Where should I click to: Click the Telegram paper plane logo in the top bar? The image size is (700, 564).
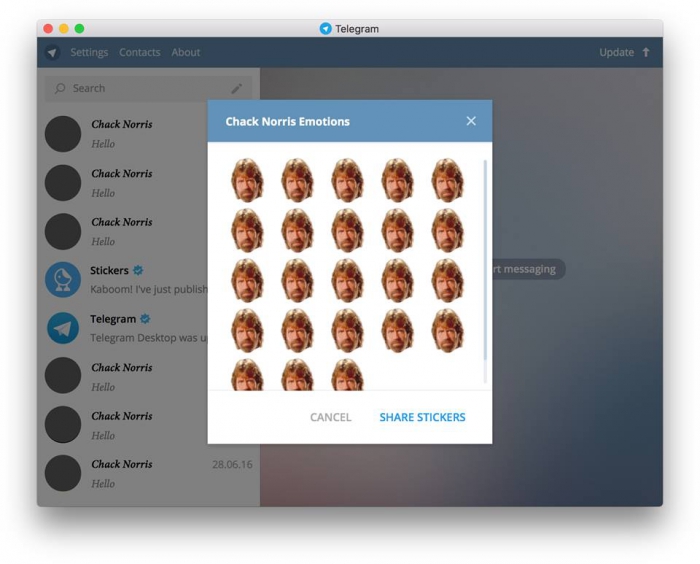(x=53, y=52)
